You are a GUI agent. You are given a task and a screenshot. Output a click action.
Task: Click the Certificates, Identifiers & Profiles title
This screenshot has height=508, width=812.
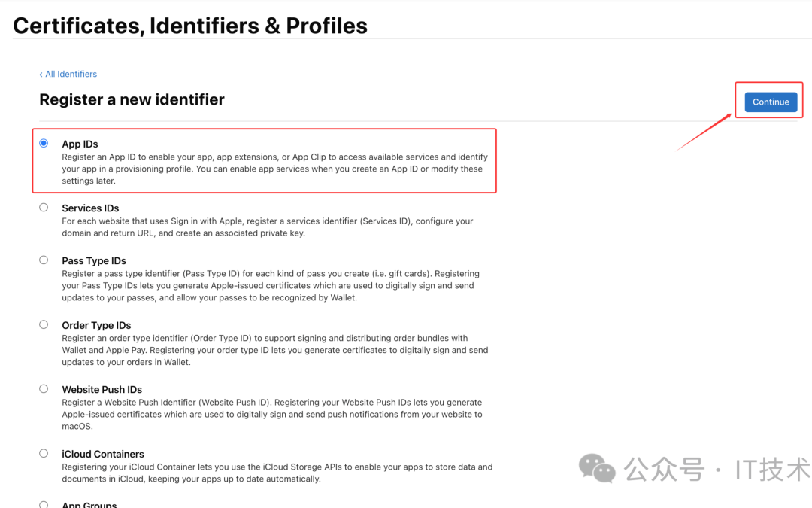click(190, 26)
